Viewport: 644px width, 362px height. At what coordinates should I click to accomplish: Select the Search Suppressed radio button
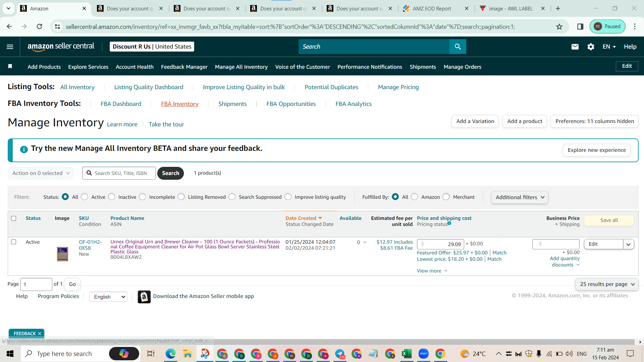(x=232, y=197)
